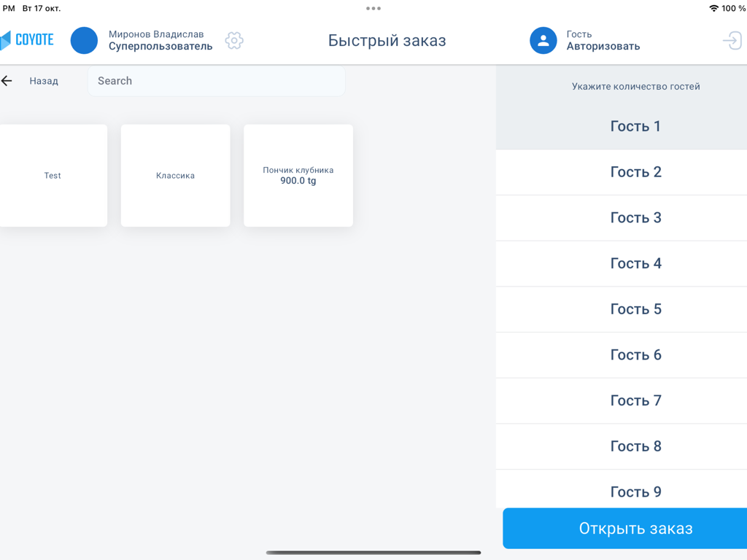
Task: Open the three-dot multitasking menu
Action: (x=373, y=9)
